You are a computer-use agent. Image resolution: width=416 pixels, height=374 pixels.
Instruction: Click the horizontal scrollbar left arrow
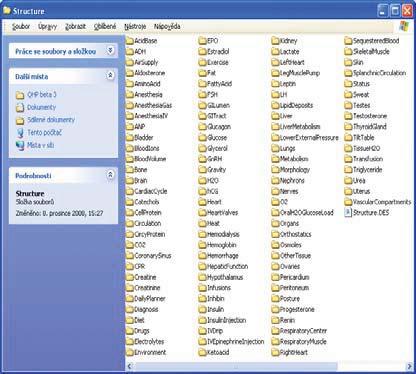pyautogui.click(x=130, y=366)
